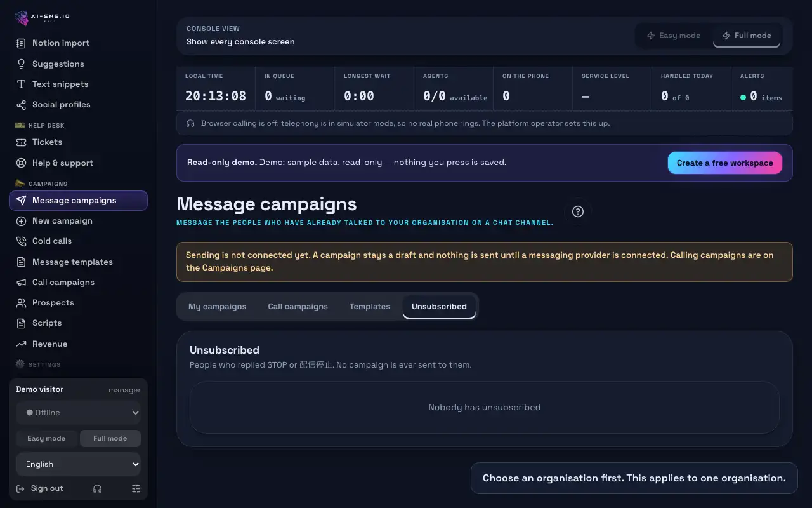
Task: Switch to the My campaigns tab
Action: 217,307
